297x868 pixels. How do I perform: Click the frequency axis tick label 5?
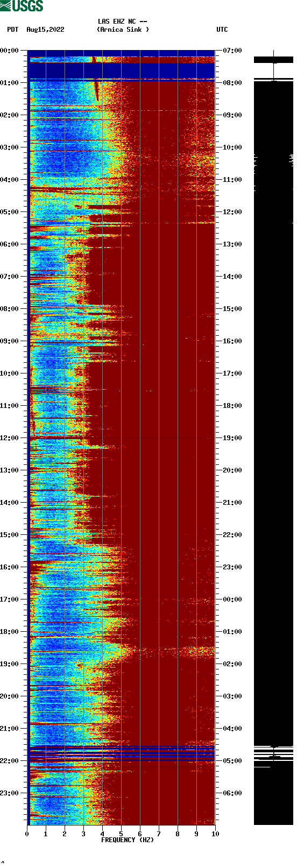coord(121,834)
